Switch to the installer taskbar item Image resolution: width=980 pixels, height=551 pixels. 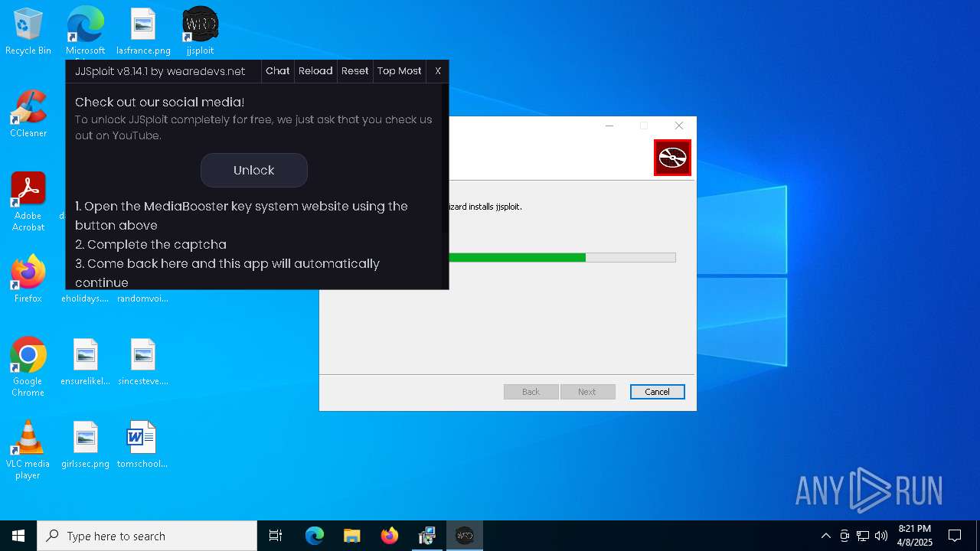426,536
